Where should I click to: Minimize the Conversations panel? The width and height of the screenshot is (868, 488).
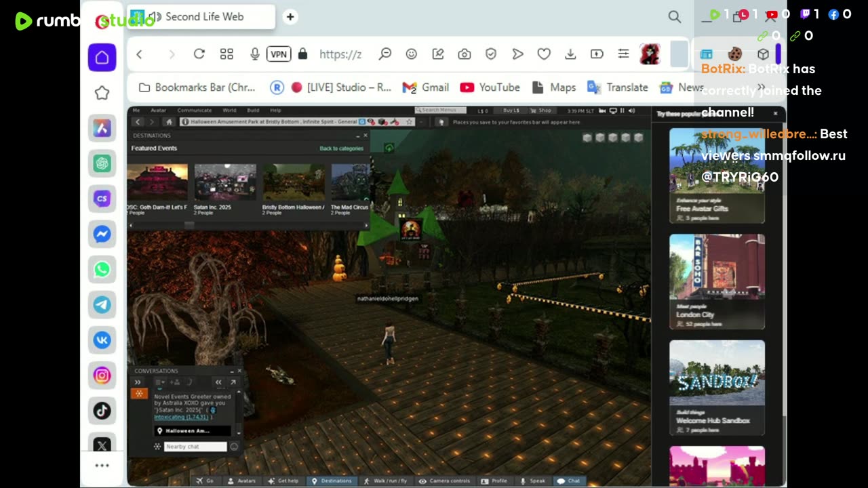[231, 371]
